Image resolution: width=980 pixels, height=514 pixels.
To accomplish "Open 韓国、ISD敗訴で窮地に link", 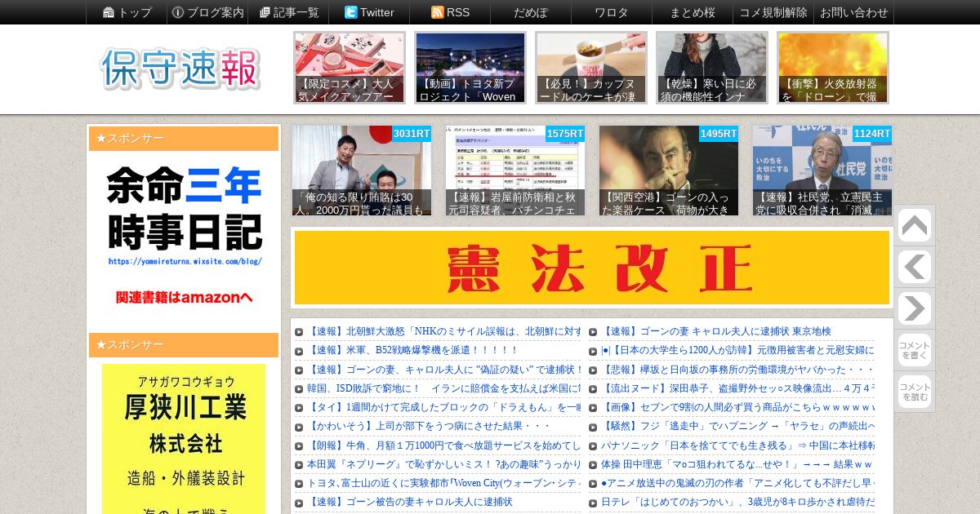I will [444, 388].
